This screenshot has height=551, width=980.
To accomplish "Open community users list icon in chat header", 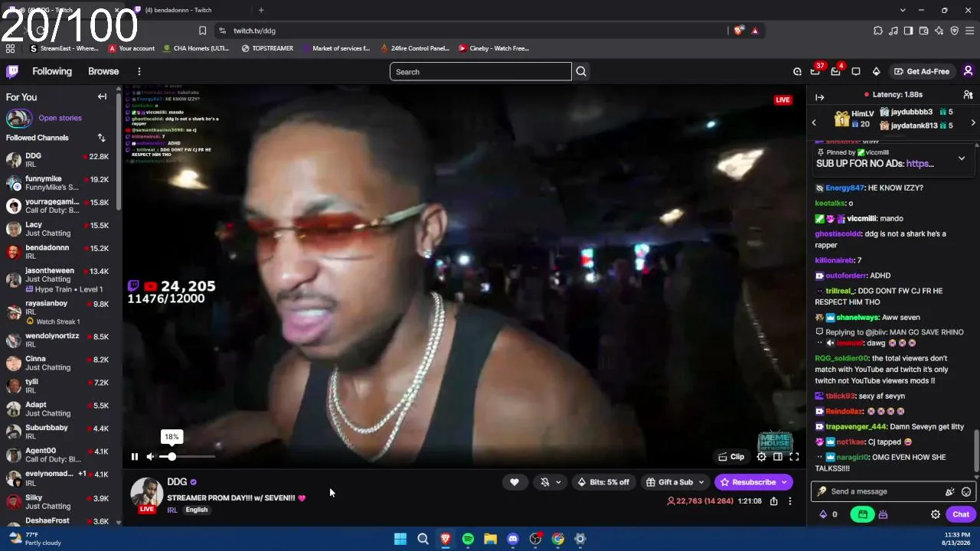I will click(968, 95).
